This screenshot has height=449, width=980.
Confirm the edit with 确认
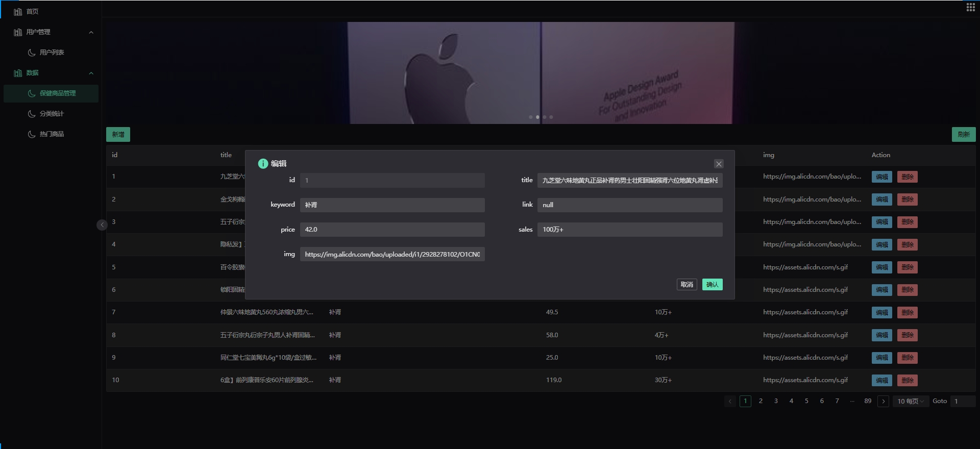(712, 285)
